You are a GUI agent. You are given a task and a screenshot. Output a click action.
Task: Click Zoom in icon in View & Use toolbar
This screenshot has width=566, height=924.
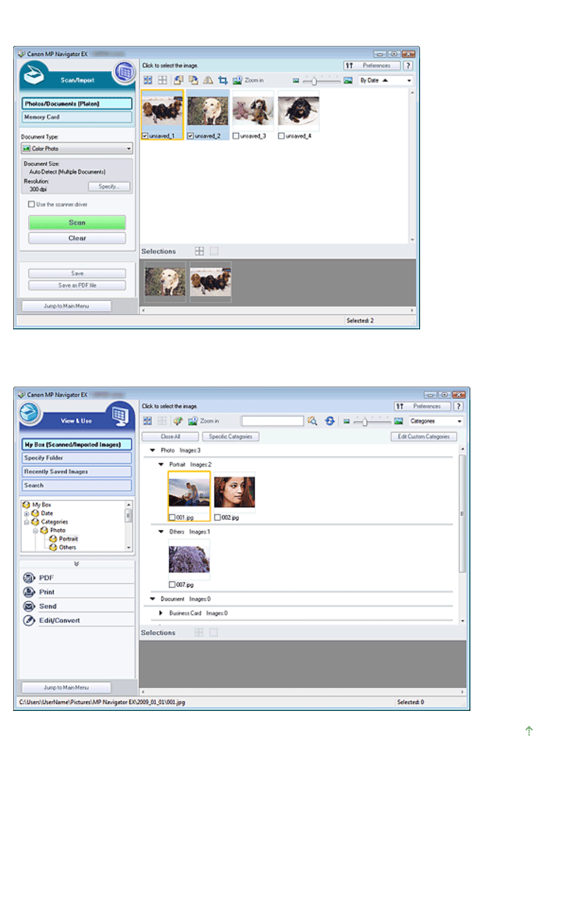(x=192, y=421)
